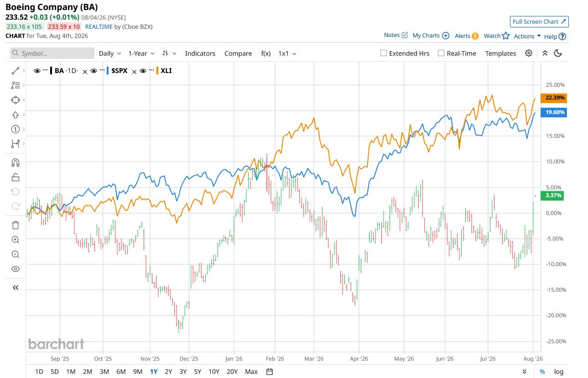This screenshot has height=378, width=588.
Task: Open the 1x1 grid layout dropdown
Action: 287,53
